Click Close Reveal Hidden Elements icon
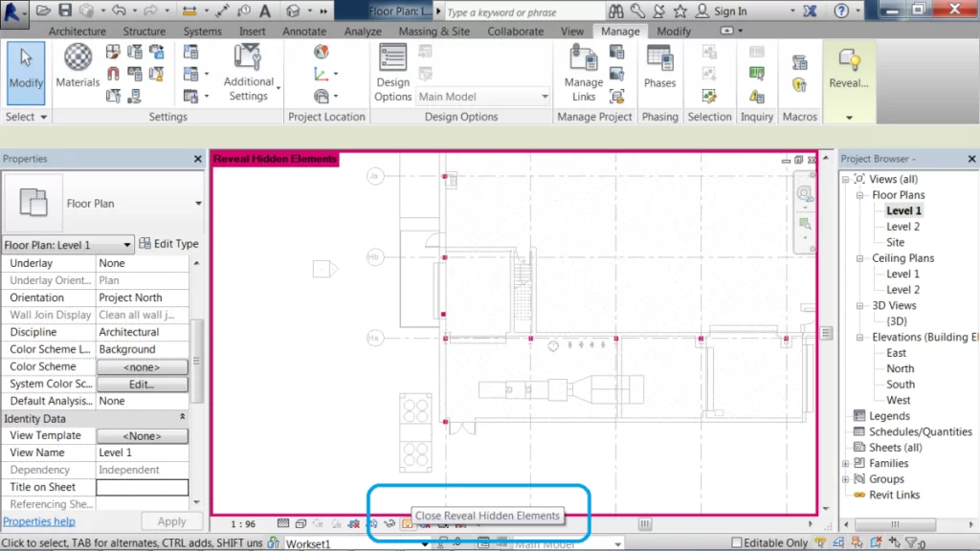 coord(407,523)
